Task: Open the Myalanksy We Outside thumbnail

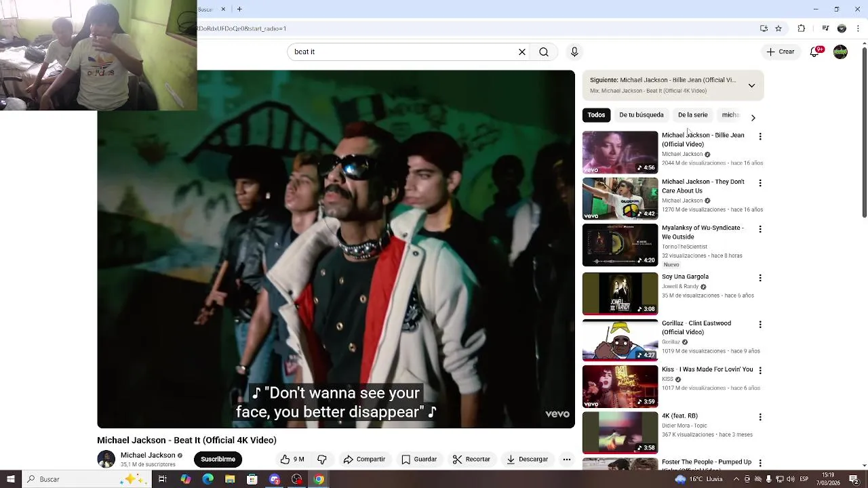Action: (x=620, y=245)
